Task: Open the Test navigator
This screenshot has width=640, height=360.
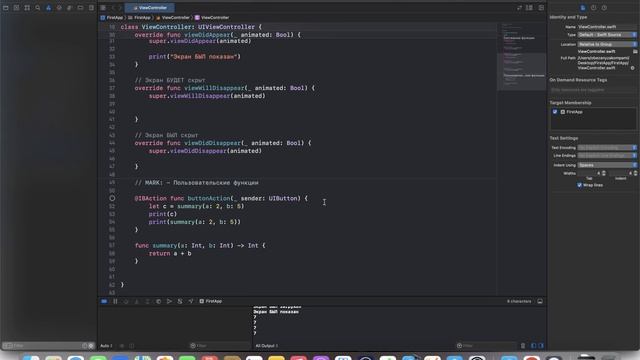Action: point(59,8)
